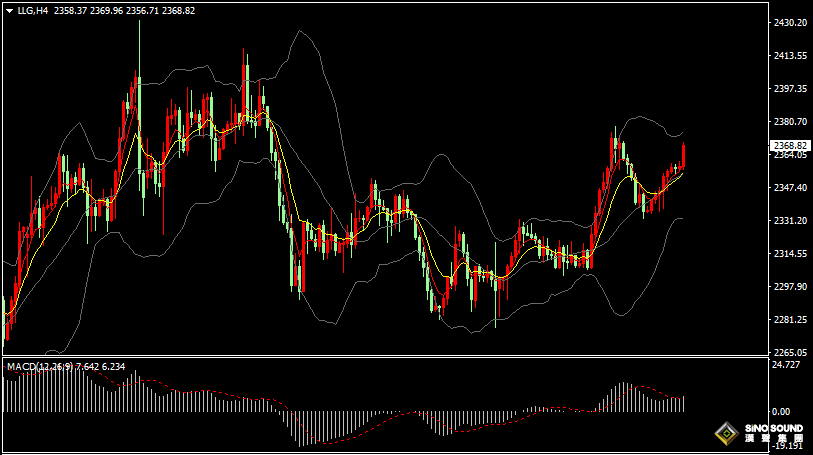
Task: Click the 2347.40 price axis label
Action: coord(789,188)
